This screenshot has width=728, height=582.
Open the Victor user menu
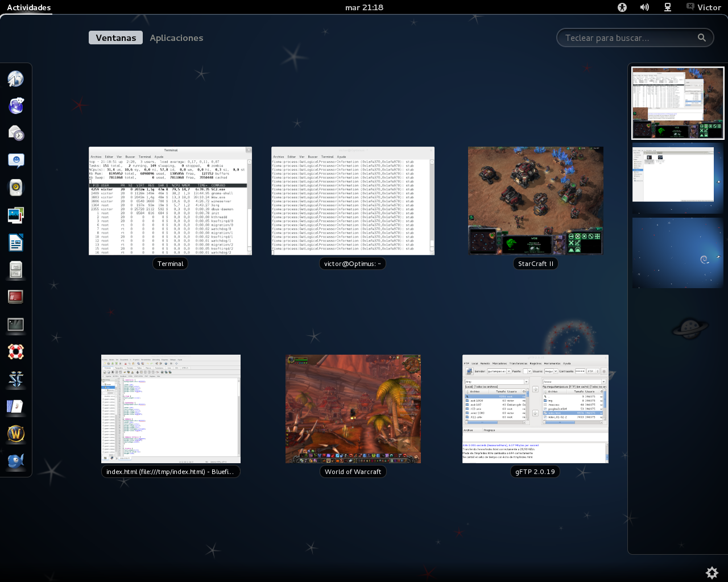coord(704,7)
